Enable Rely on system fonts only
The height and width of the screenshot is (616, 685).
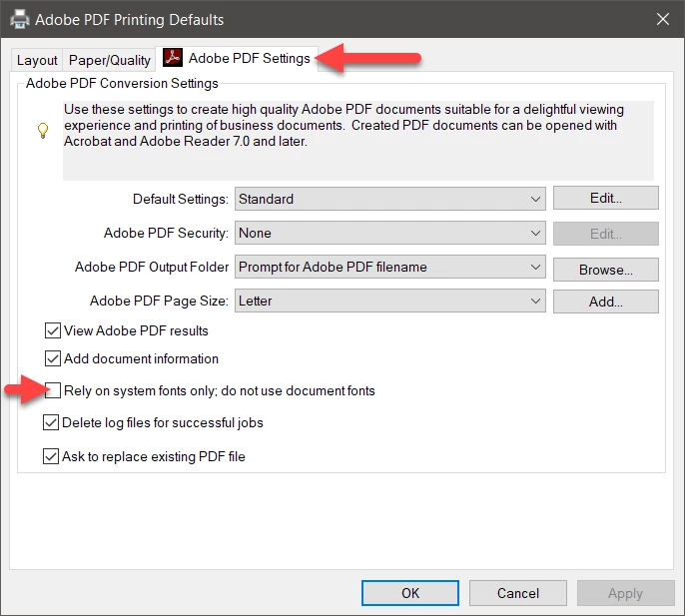[x=52, y=390]
